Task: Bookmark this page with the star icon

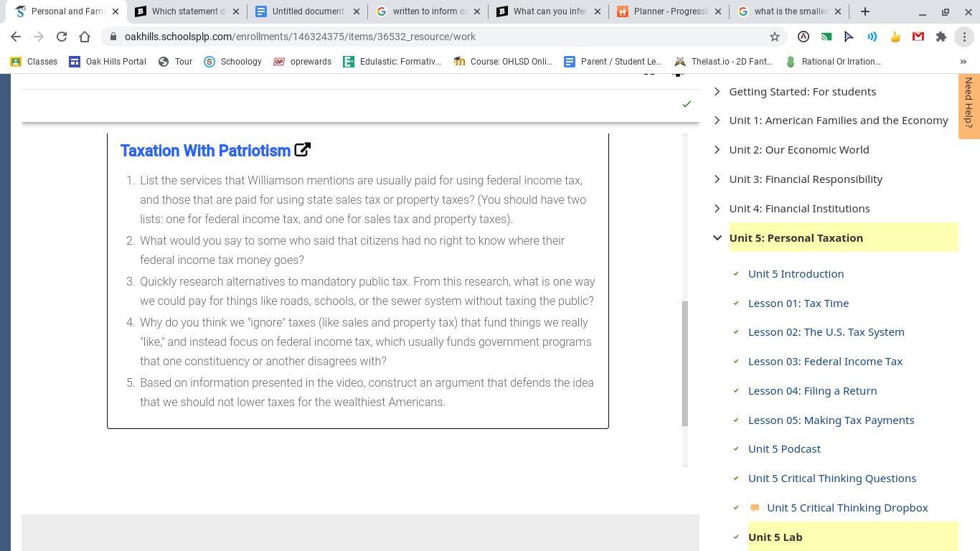Action: tap(774, 37)
